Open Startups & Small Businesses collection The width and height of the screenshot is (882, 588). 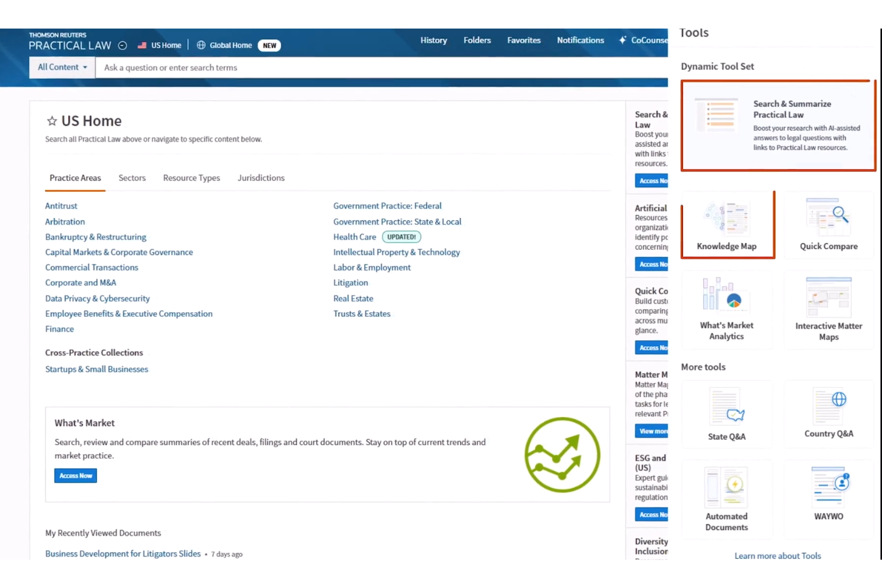[x=97, y=369]
